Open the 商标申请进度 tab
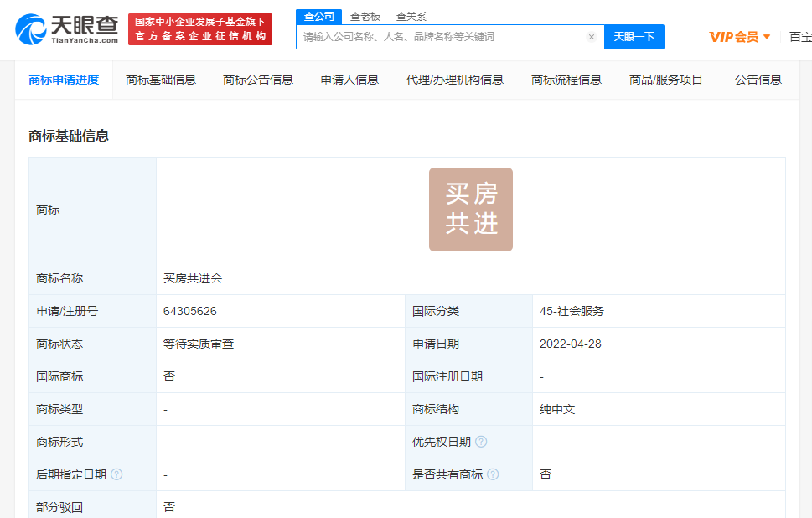 [64, 80]
